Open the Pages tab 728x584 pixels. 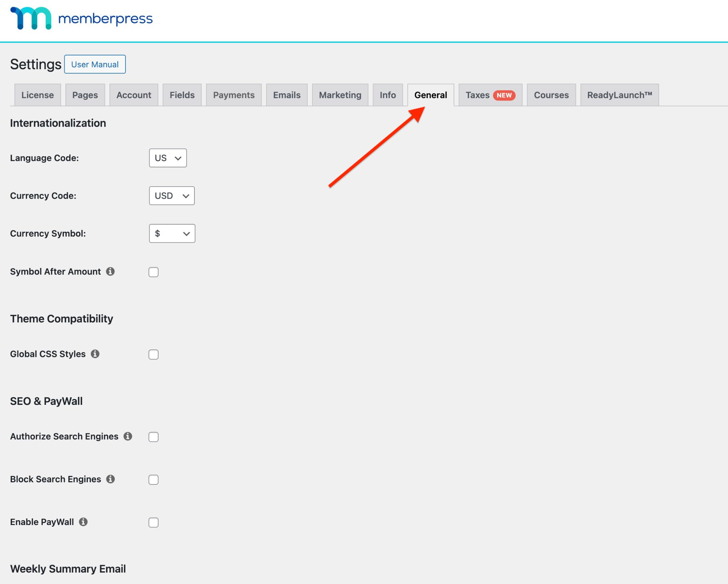tap(85, 95)
